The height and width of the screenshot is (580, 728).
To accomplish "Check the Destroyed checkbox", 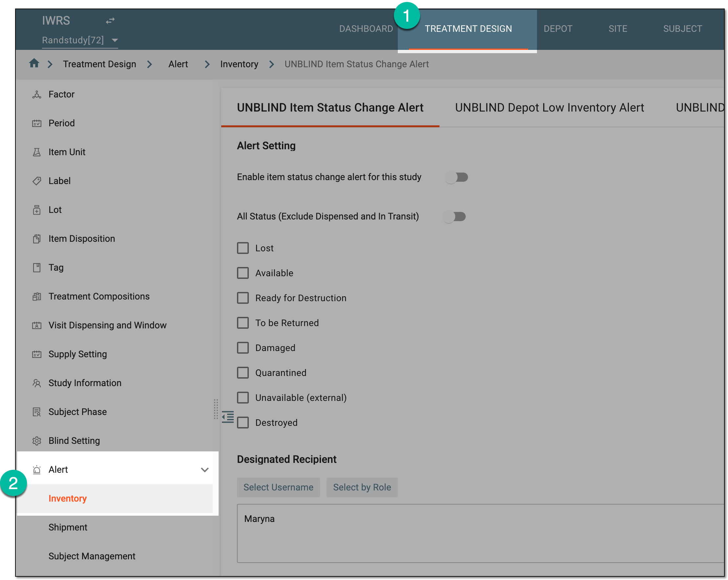I will 243,423.
